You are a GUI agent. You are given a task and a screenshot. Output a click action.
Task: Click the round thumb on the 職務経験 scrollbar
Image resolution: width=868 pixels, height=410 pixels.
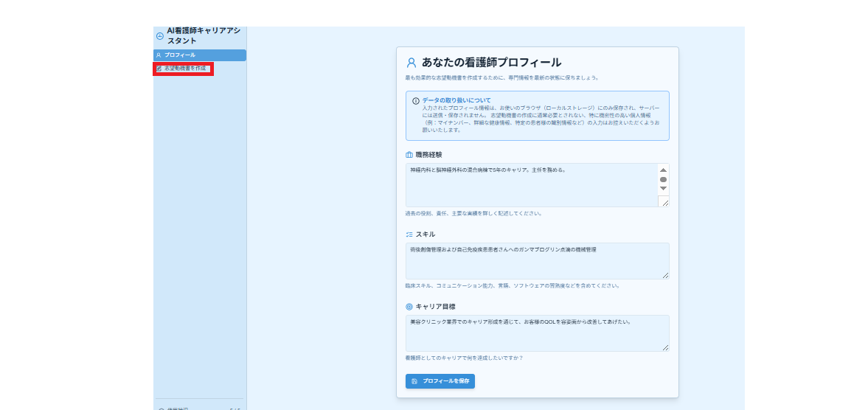[x=663, y=179]
